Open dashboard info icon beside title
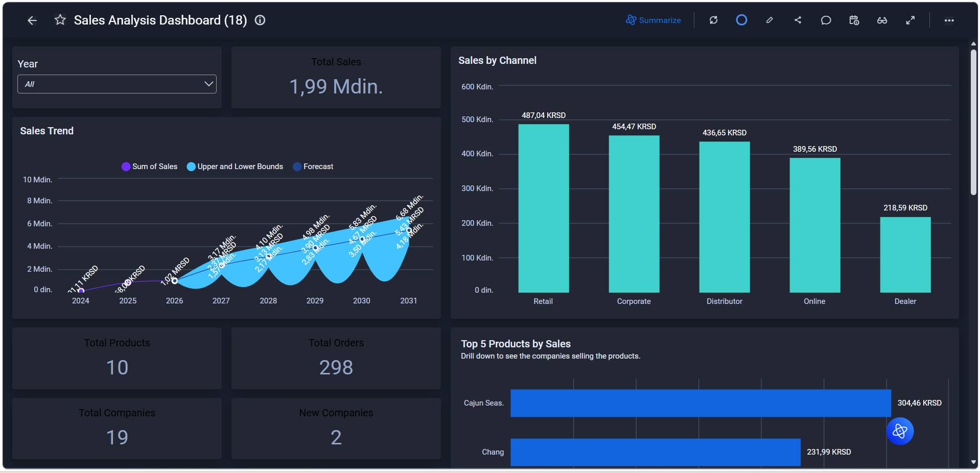 pyautogui.click(x=260, y=20)
